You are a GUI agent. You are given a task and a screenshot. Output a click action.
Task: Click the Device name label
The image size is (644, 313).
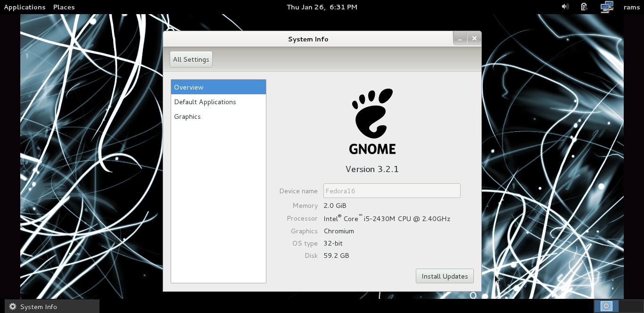click(x=298, y=191)
